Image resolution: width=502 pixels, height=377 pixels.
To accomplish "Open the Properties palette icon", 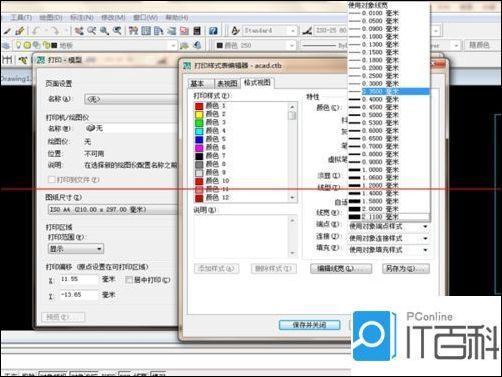I will [133, 31].
